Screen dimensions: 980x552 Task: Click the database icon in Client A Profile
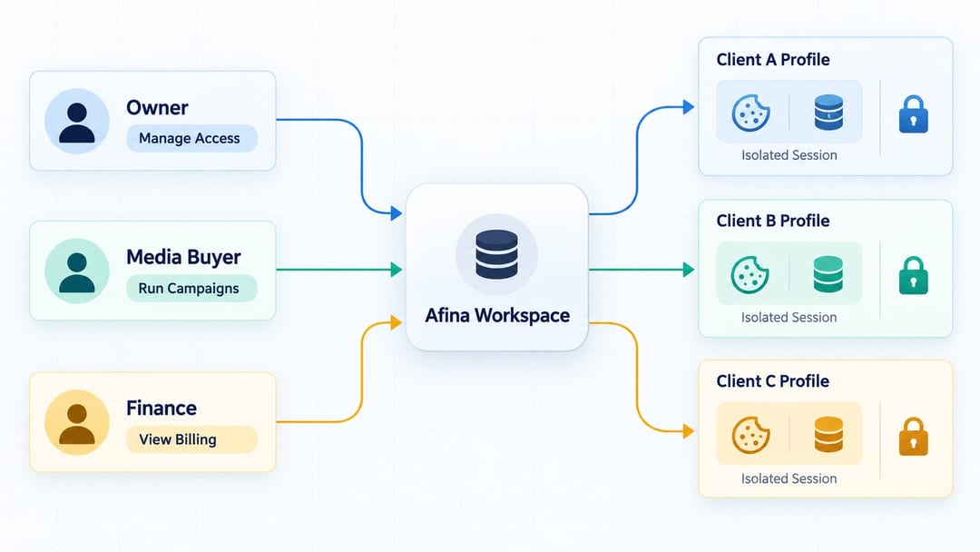point(828,112)
